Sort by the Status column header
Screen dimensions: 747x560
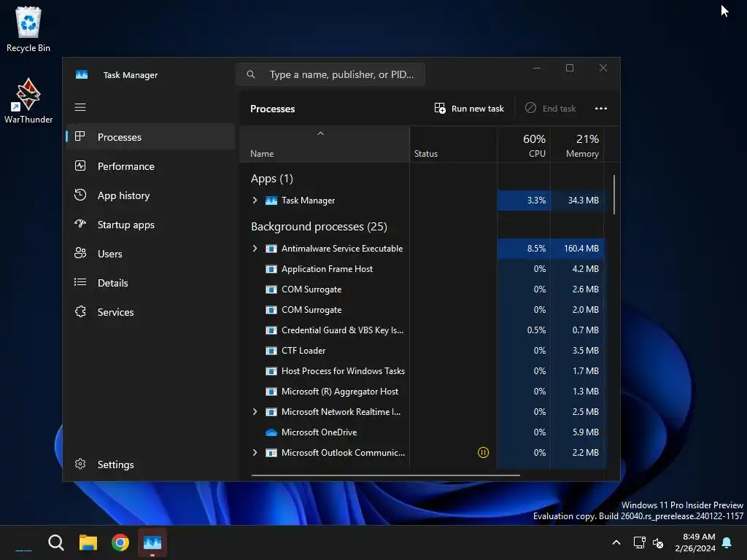[453, 145]
